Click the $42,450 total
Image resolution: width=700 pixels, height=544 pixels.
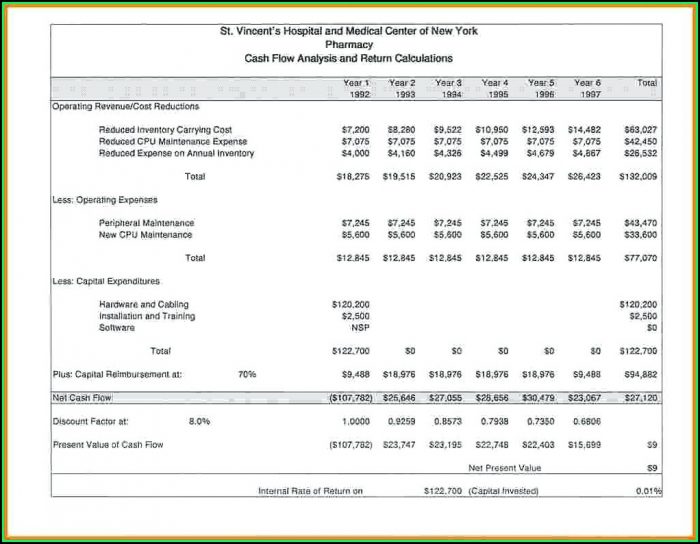coord(641,141)
